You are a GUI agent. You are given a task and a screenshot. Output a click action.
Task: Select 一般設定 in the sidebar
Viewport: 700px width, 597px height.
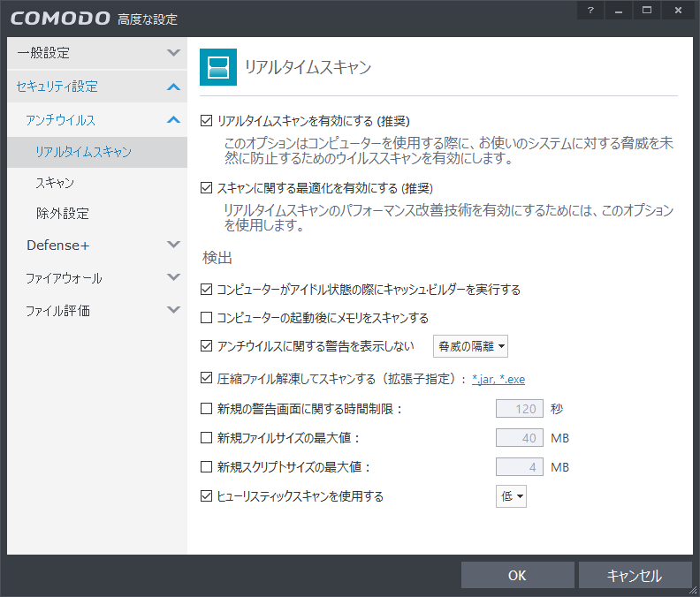coord(97,53)
